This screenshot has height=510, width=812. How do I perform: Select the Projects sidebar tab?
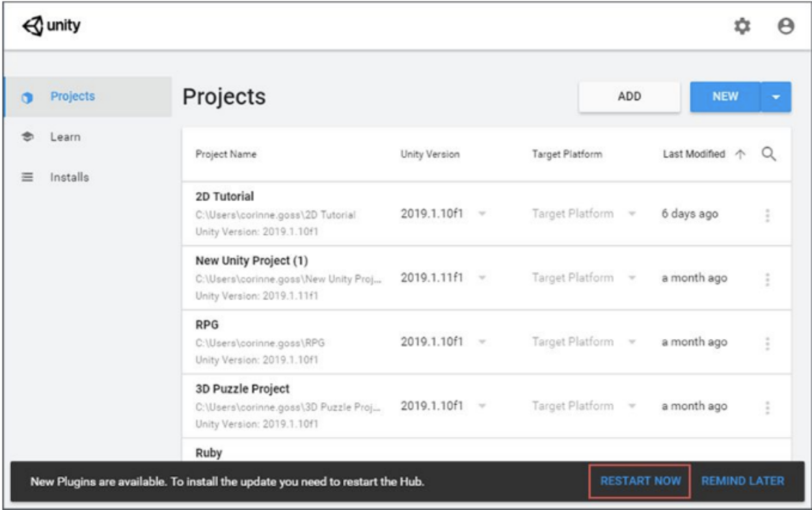click(73, 96)
